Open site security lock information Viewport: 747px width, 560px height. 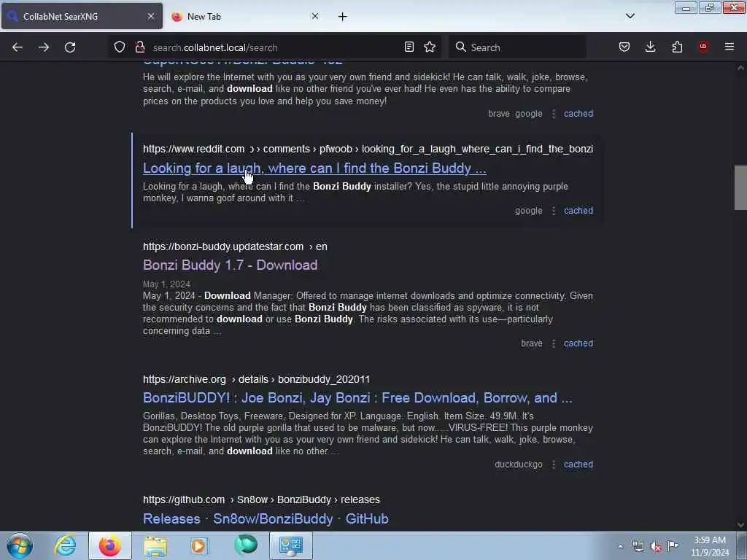click(139, 47)
